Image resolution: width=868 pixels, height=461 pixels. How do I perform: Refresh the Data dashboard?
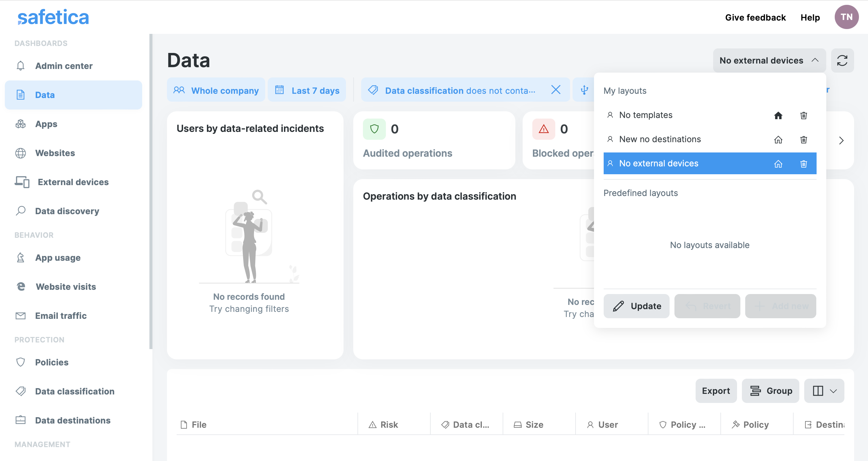coord(842,60)
